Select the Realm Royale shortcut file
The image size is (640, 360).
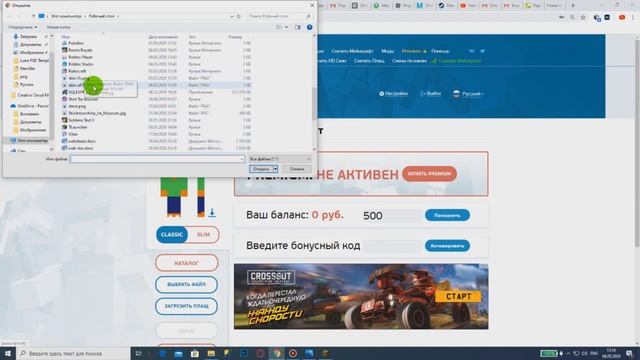[x=80, y=50]
